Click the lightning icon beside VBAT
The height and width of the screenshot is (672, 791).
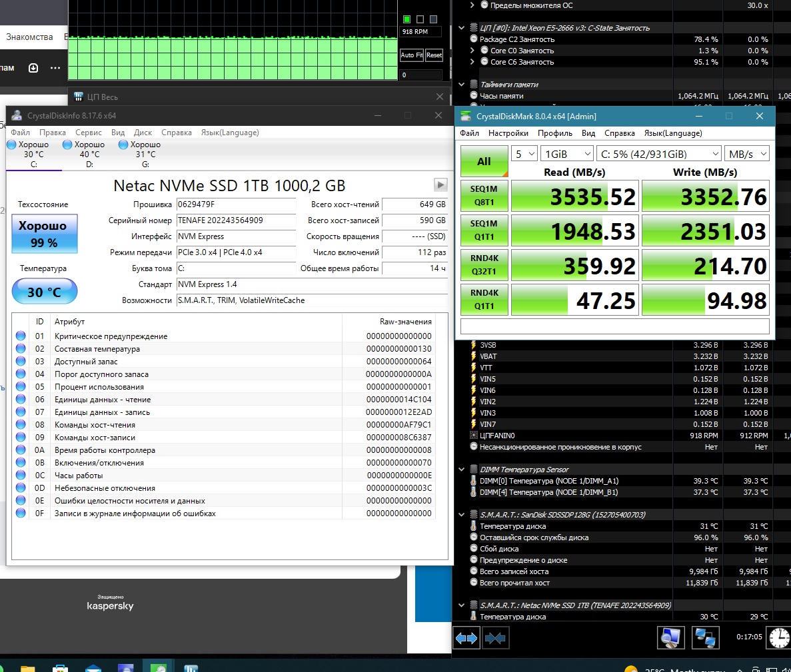[473, 356]
